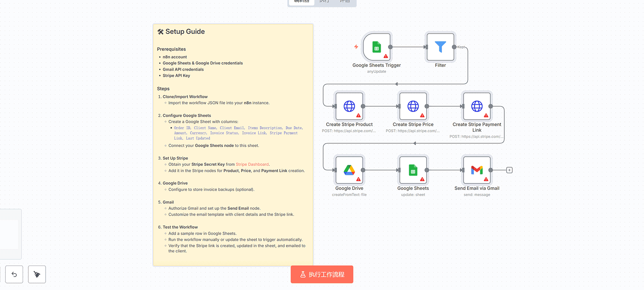Open the 评估 evaluations tab
The height and width of the screenshot is (290, 644).
345,2
